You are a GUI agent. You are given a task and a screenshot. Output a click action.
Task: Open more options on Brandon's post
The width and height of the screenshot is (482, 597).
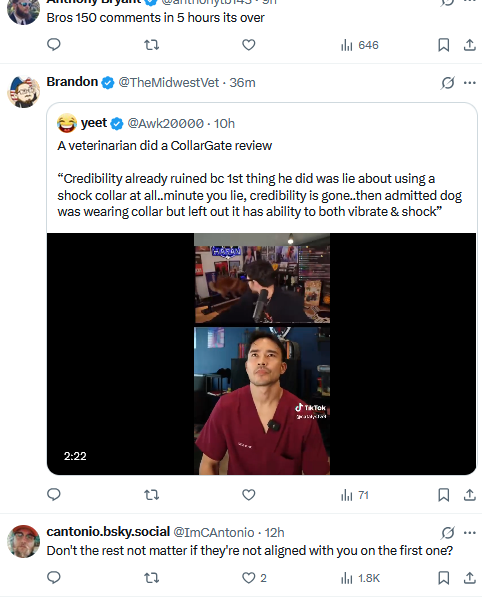coord(470,83)
